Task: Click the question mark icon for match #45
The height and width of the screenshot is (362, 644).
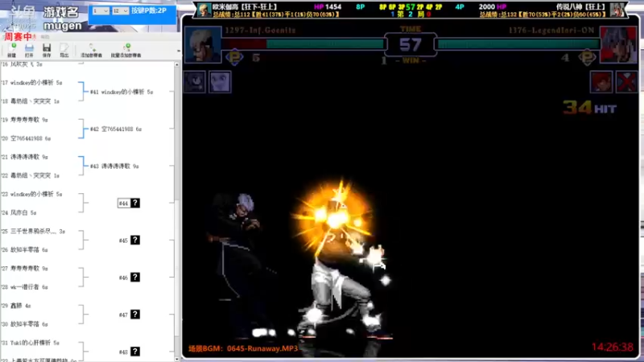Action: (135, 240)
